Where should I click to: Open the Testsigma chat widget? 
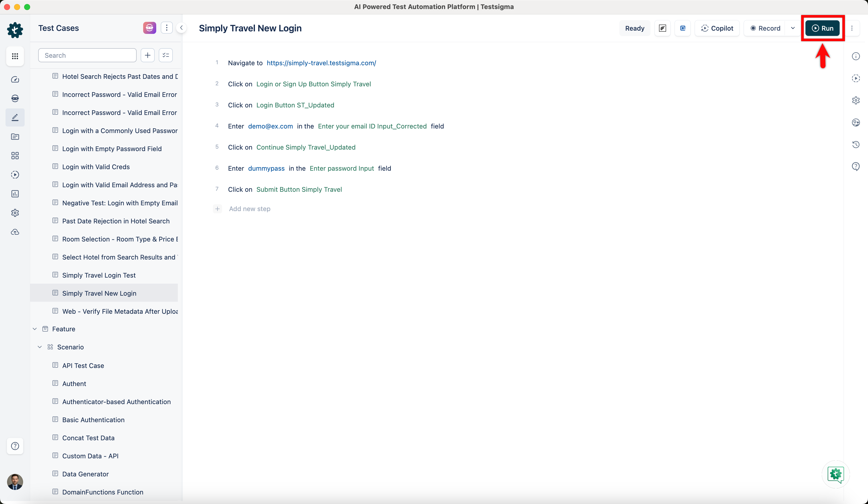(x=836, y=474)
